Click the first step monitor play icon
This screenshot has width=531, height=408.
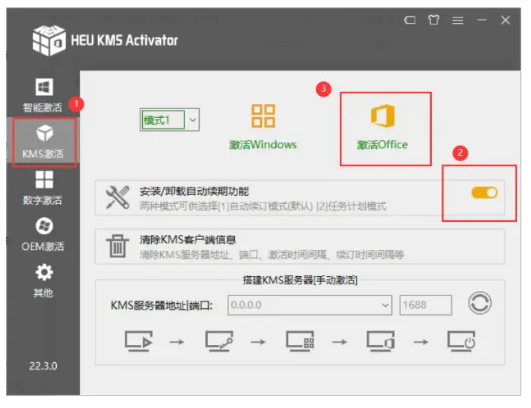click(x=139, y=341)
